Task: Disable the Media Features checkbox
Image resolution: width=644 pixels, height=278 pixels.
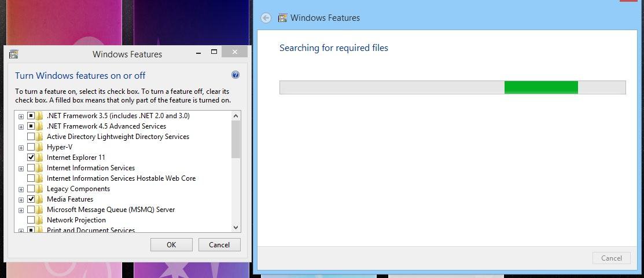Action: (x=31, y=199)
